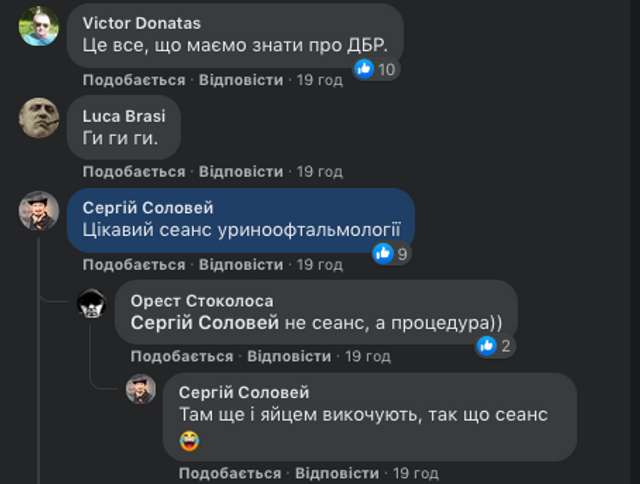
Task: Open 19 год timestamp under last reply
Action: coord(416,473)
